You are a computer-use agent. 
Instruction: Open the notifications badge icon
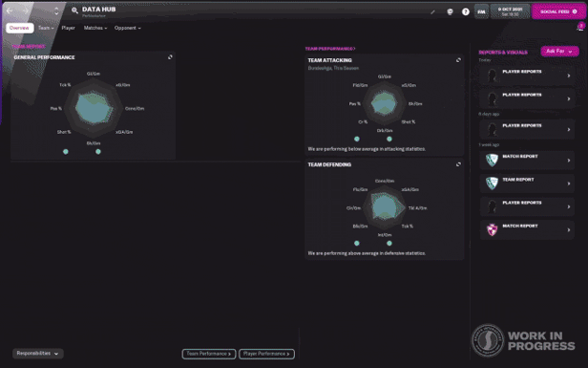(x=580, y=27)
